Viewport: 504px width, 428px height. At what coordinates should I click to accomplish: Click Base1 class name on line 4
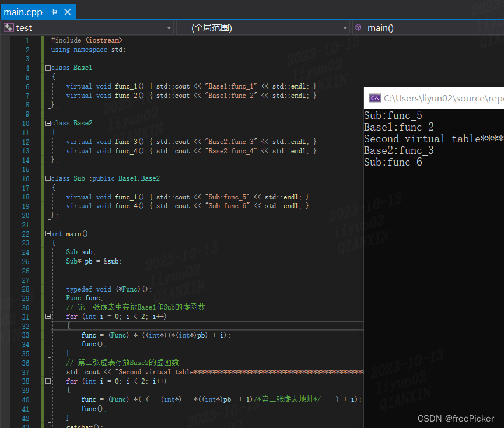click(83, 68)
